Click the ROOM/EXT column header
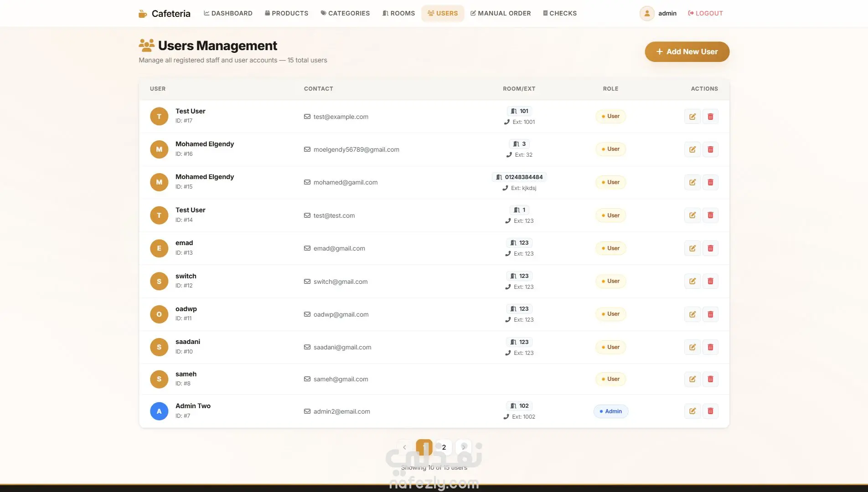This screenshot has height=492, width=868. pyautogui.click(x=519, y=89)
